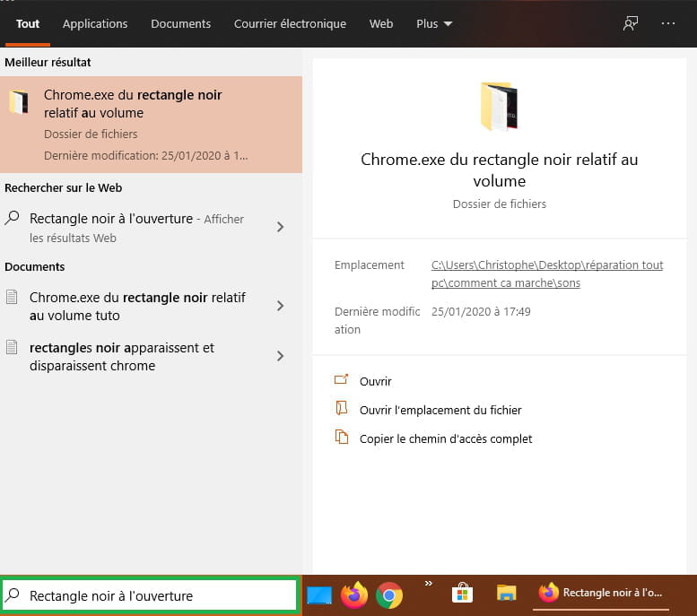Open File Explorer from taskbar

pos(506,593)
